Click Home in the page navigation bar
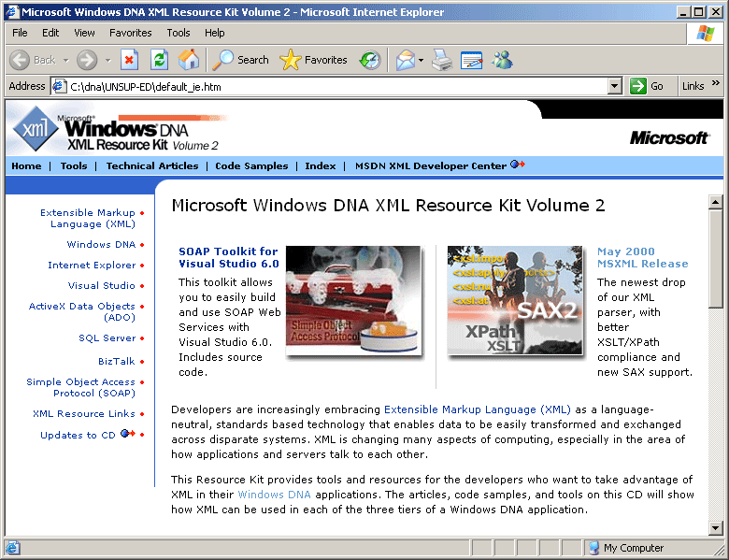The image size is (729, 560). [26, 166]
